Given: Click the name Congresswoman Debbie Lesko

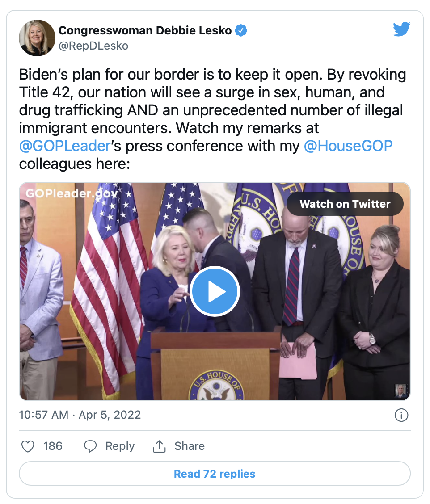Looking at the screenshot, I should [x=145, y=31].
